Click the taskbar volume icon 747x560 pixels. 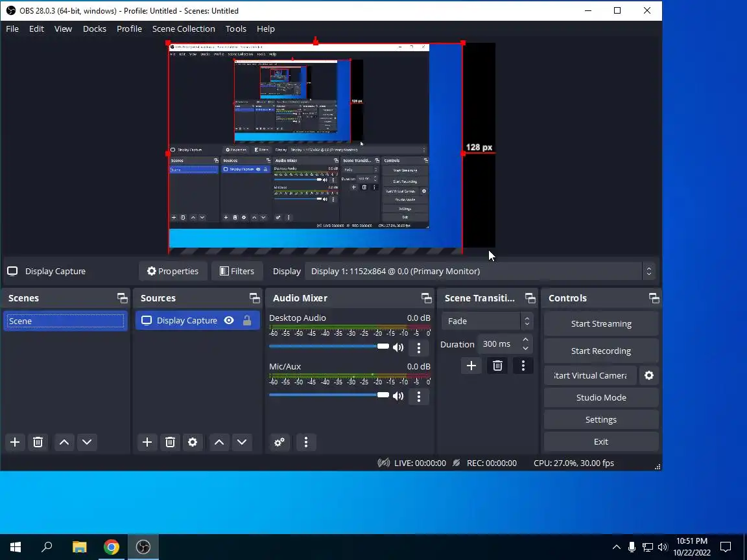point(662,546)
